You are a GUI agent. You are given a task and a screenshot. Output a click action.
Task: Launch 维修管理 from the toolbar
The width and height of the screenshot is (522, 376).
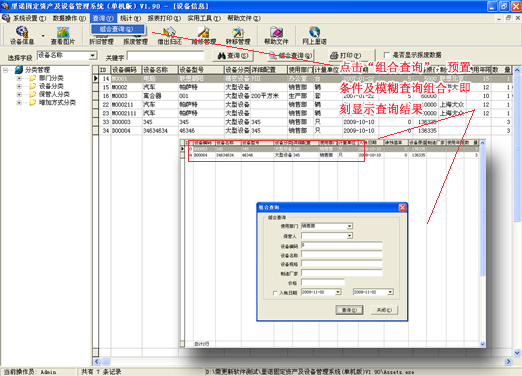[x=204, y=35]
